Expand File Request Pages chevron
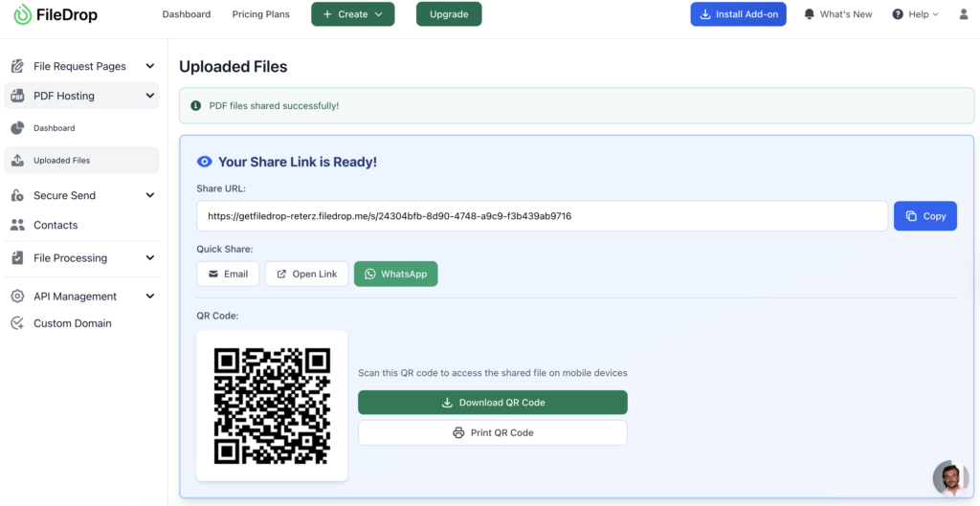980x506 pixels. pyautogui.click(x=150, y=66)
